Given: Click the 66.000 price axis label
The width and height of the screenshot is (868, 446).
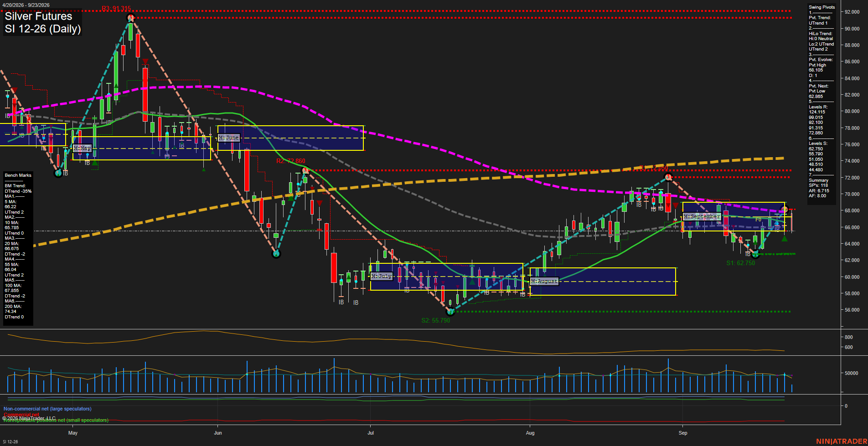Looking at the screenshot, I should tap(852, 227).
